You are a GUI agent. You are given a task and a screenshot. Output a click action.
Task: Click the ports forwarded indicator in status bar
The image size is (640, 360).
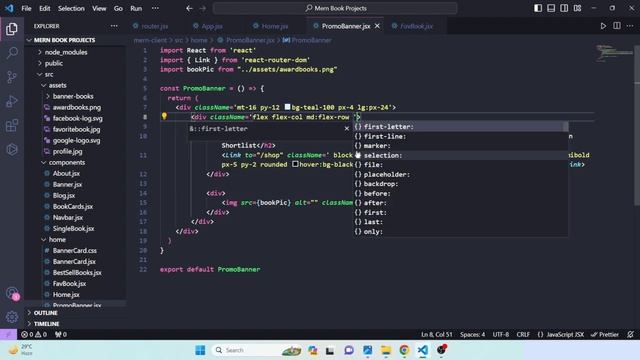pyautogui.click(x=61, y=334)
